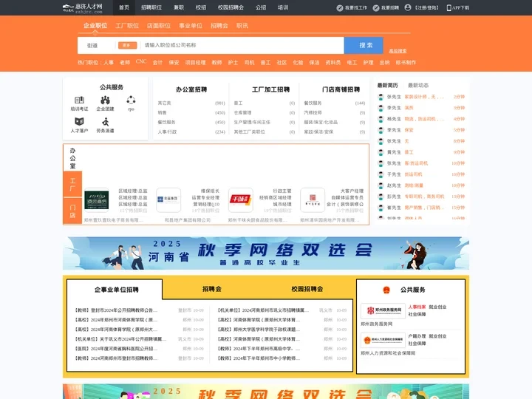Open the 郑州人力资源和社会保障局 logo image
This screenshot has width=532, height=399.
click(383, 340)
